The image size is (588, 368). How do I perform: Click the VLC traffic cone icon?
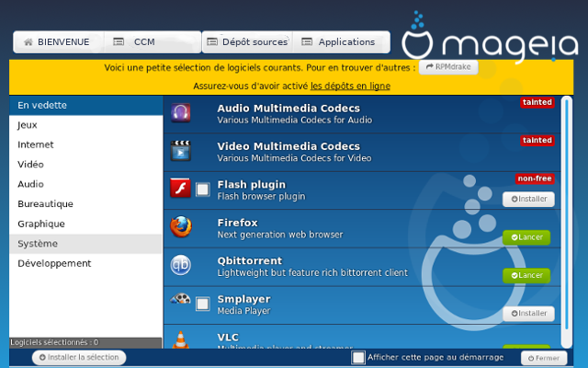[181, 339]
